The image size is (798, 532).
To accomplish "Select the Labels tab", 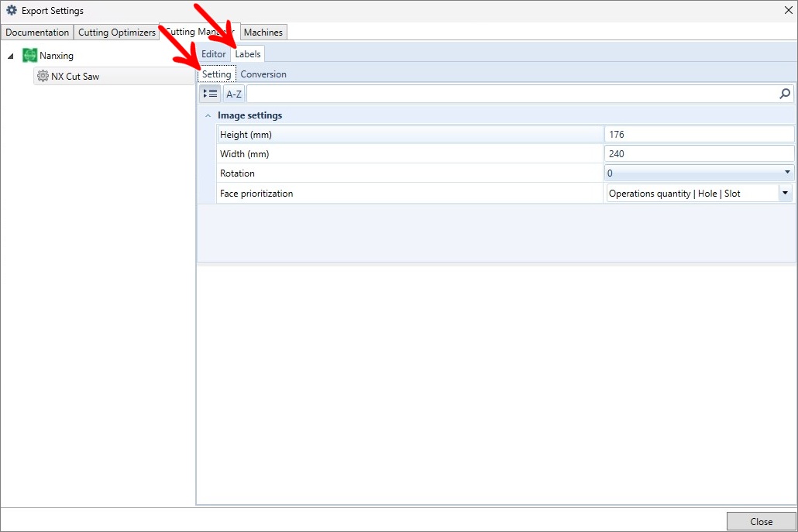I will coord(248,54).
